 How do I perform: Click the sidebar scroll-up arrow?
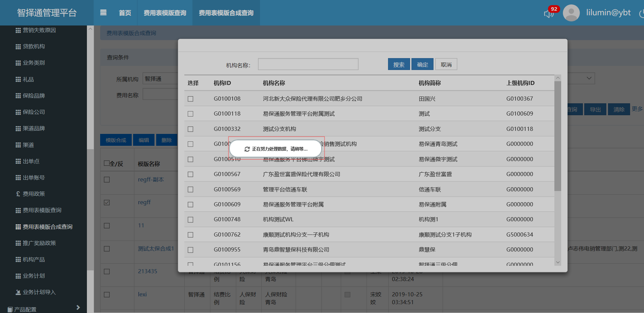tap(90, 29)
